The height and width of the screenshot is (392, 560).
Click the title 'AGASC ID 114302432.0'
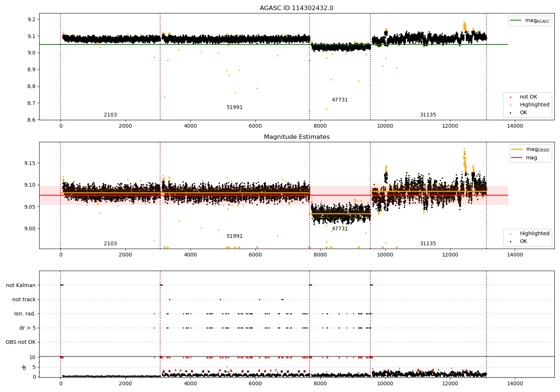point(296,8)
